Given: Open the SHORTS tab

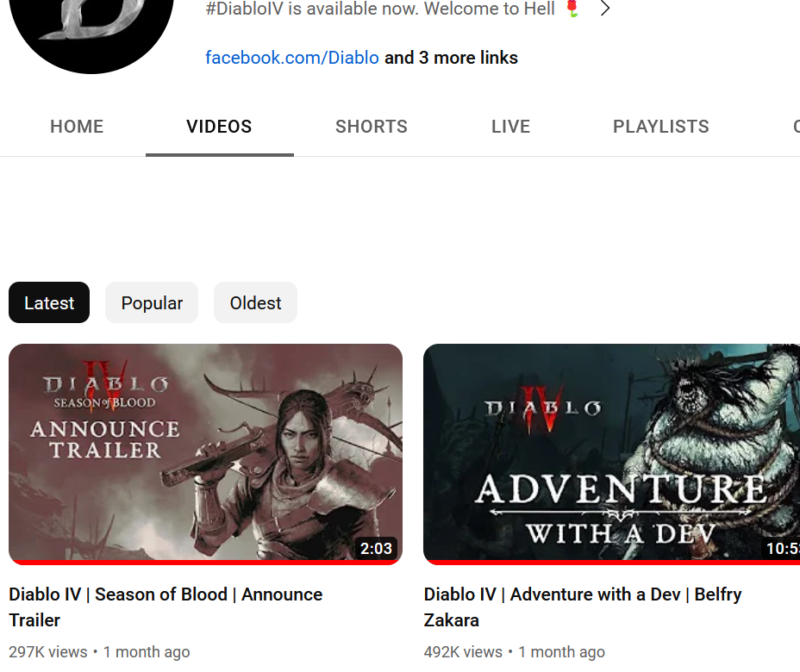Looking at the screenshot, I should (x=372, y=127).
